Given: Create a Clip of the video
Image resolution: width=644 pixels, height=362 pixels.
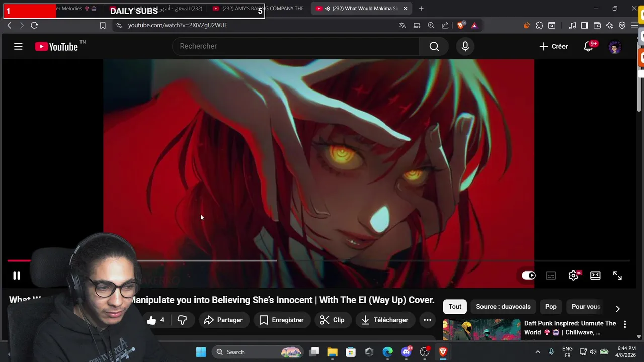Looking at the screenshot, I should 332,320.
